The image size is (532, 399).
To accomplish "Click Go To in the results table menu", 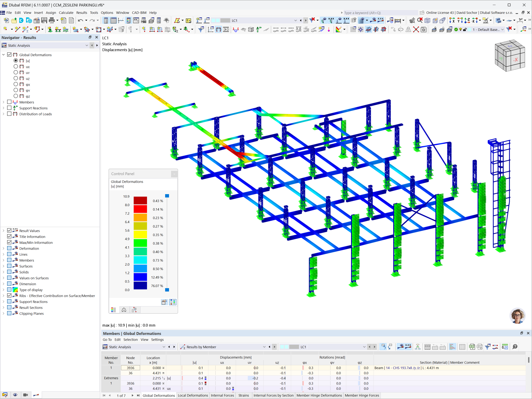I will pos(107,340).
